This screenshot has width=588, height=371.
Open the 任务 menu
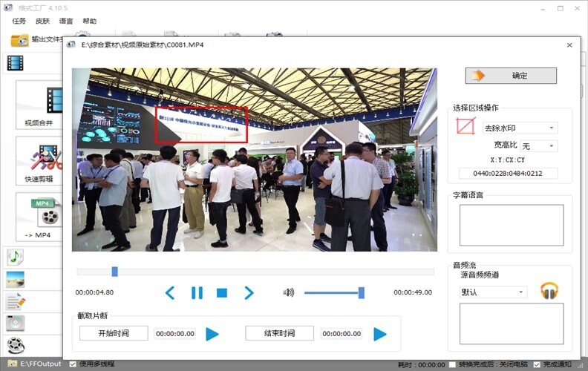(19, 22)
